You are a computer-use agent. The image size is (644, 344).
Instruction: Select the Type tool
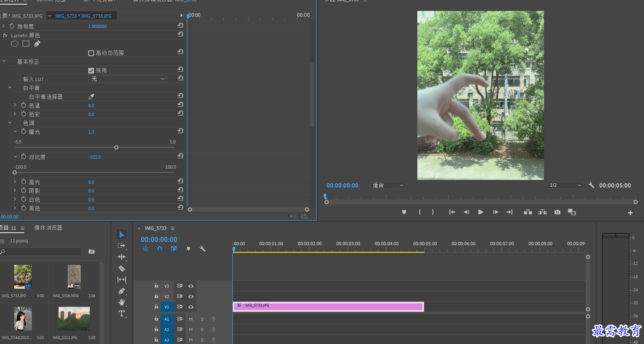(122, 313)
